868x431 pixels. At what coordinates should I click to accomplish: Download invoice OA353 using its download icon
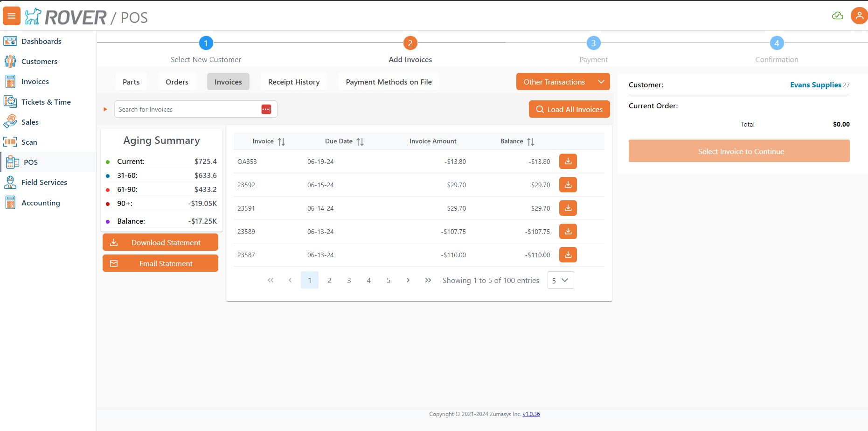pos(568,161)
